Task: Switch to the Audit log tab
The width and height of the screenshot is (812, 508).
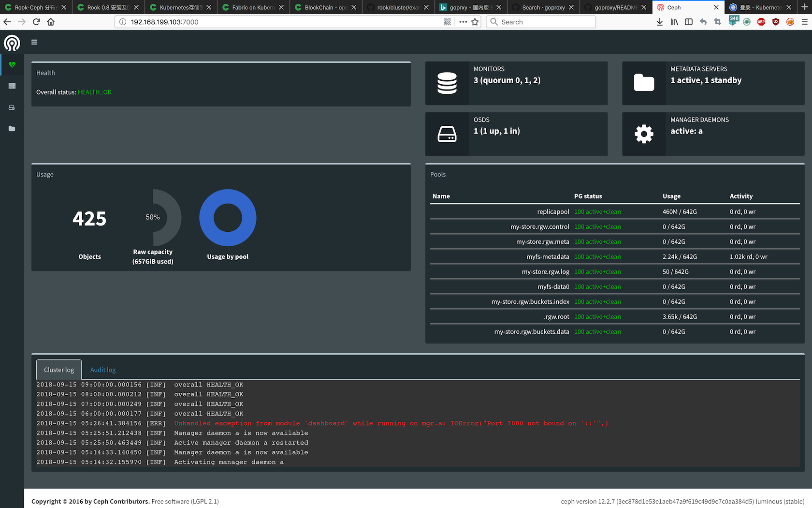Action: [103, 370]
